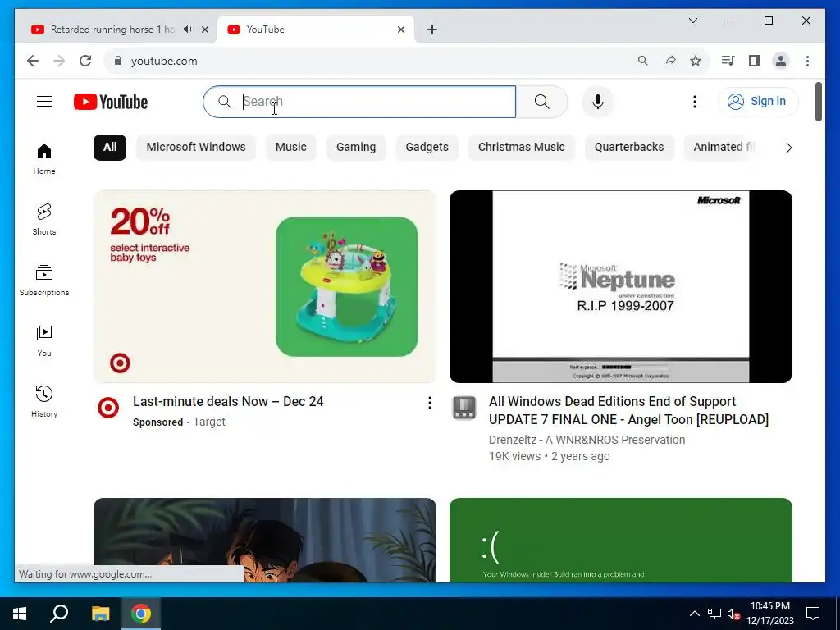
Task: Open Shorts in the sidebar
Action: (x=44, y=220)
